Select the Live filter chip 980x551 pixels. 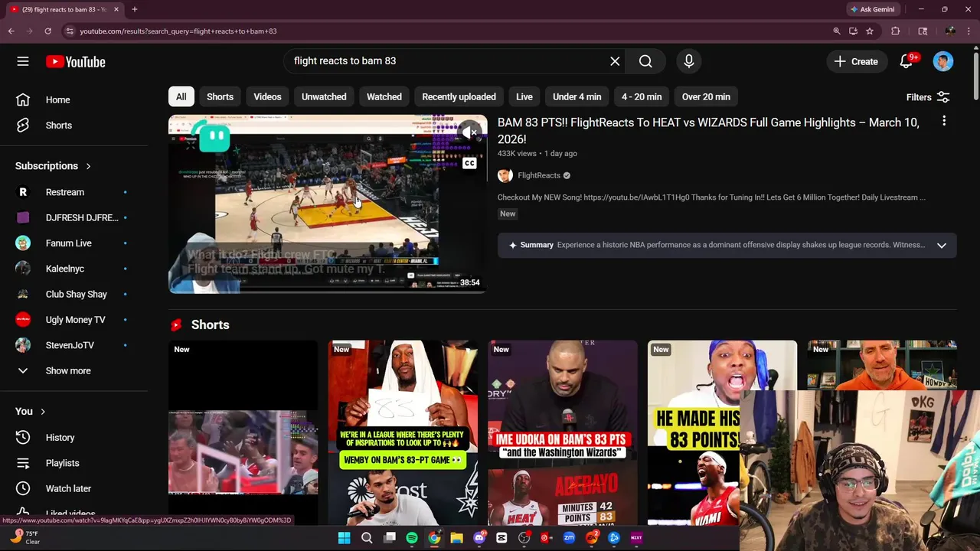[524, 96]
